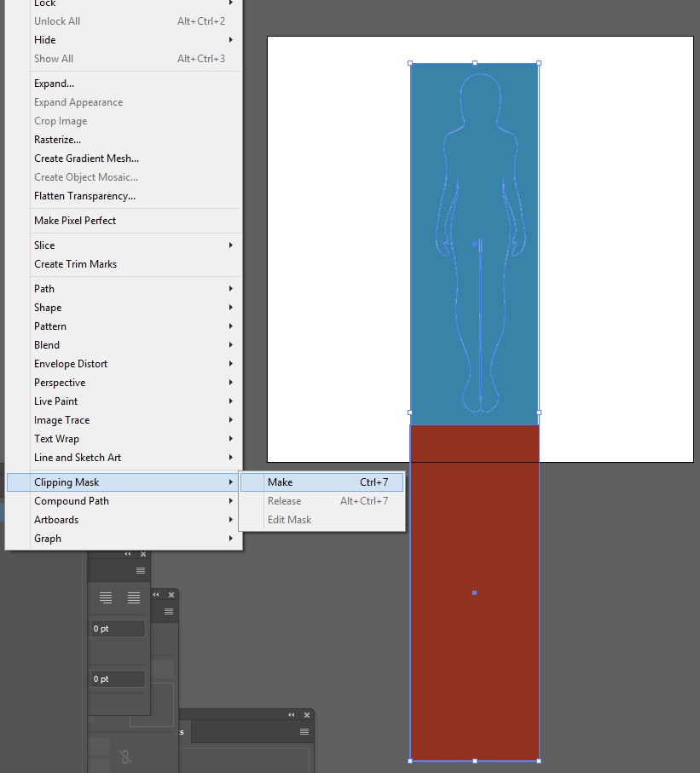This screenshot has width=700, height=773.
Task: Select the left-align paragraph icon
Action: (x=107, y=598)
